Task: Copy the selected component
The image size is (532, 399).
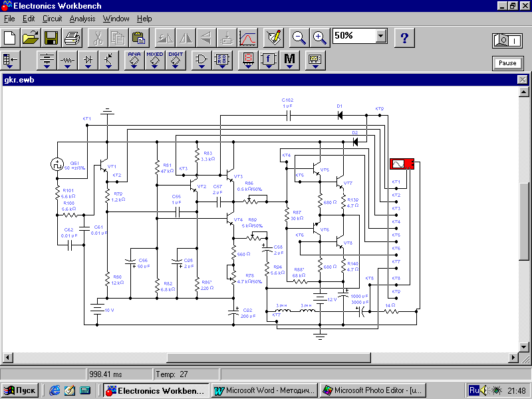Action: click(x=118, y=37)
